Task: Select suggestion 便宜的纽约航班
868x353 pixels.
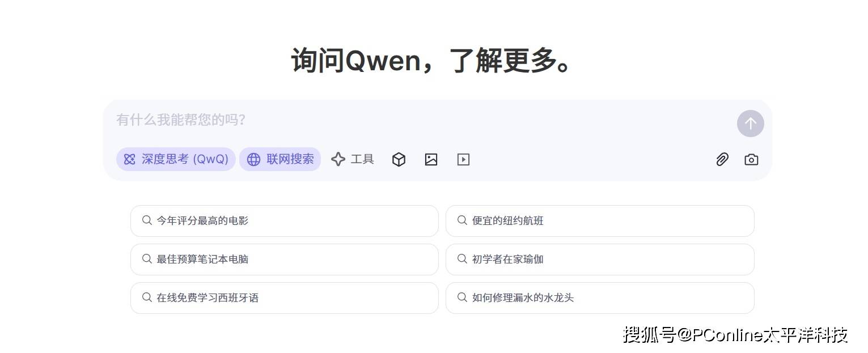Action: [x=600, y=221]
